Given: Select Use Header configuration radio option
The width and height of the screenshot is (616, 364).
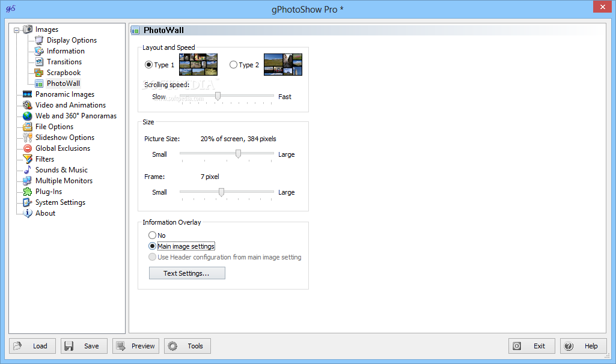Looking at the screenshot, I should 153,257.
